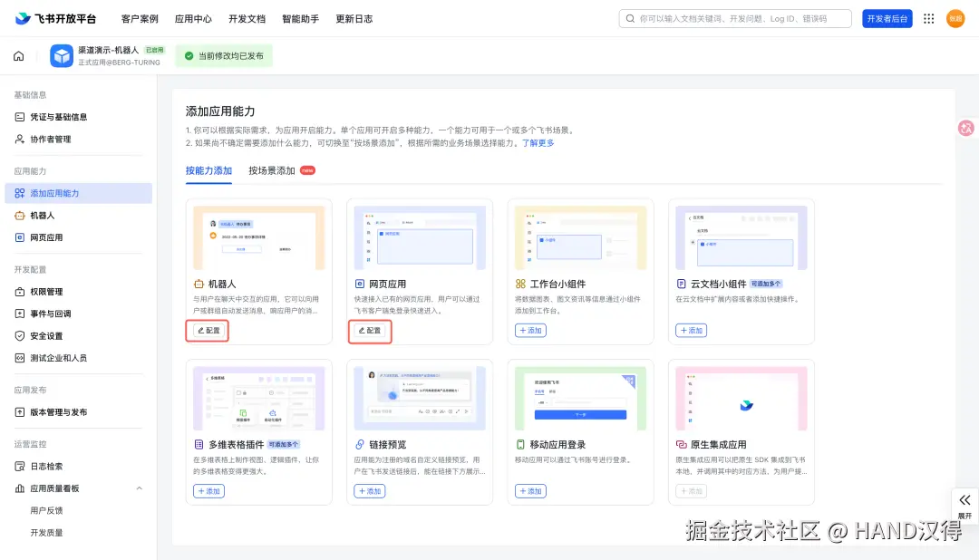Select 添加应用能力 in the sidebar
The width and height of the screenshot is (979, 560).
[78, 193]
